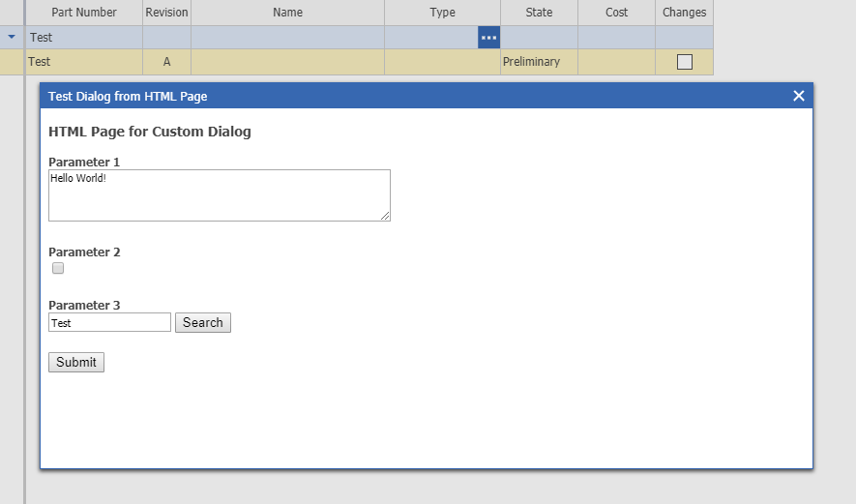Viewport: 856px width, 504px height.
Task: Click the heading 'HTML Page for Custom Dialog'
Action: [x=150, y=132]
